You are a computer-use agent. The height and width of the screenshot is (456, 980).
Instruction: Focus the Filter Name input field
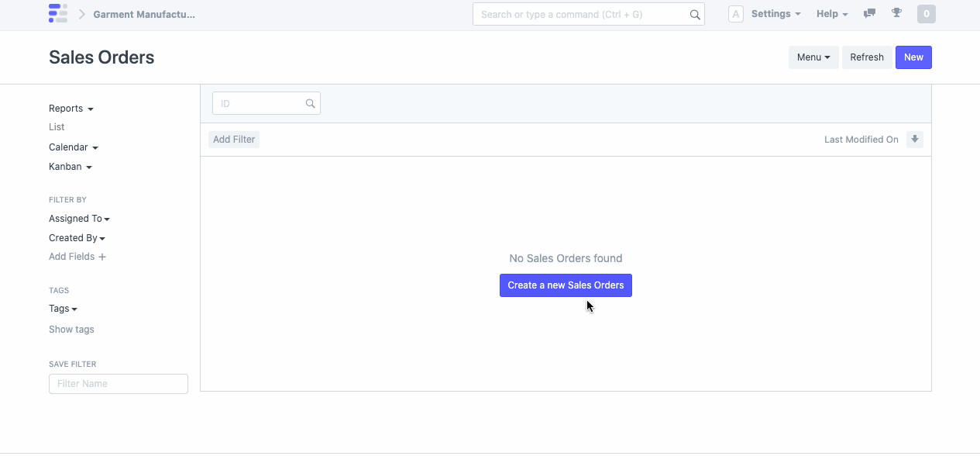coord(119,384)
